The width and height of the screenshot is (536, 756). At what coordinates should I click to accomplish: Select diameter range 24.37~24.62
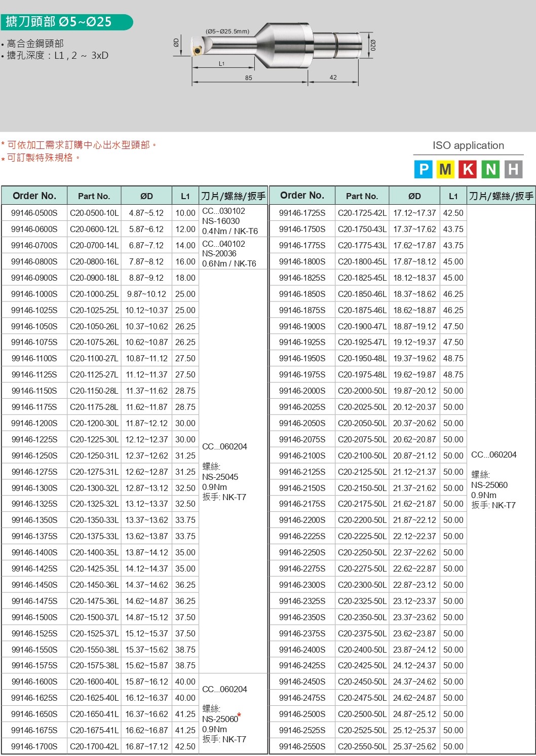(414, 682)
